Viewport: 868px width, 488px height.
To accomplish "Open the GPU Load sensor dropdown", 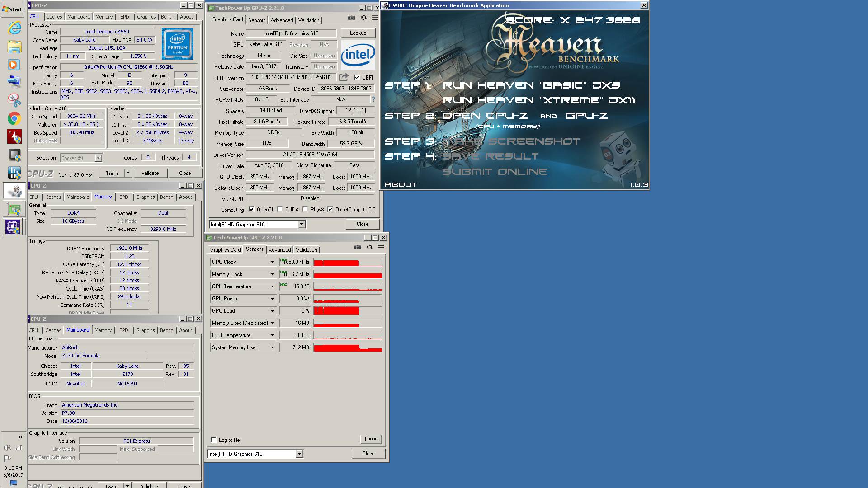I will point(272,311).
